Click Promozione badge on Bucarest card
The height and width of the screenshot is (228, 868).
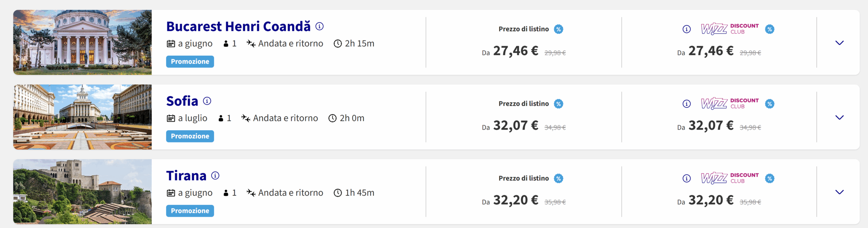point(190,62)
